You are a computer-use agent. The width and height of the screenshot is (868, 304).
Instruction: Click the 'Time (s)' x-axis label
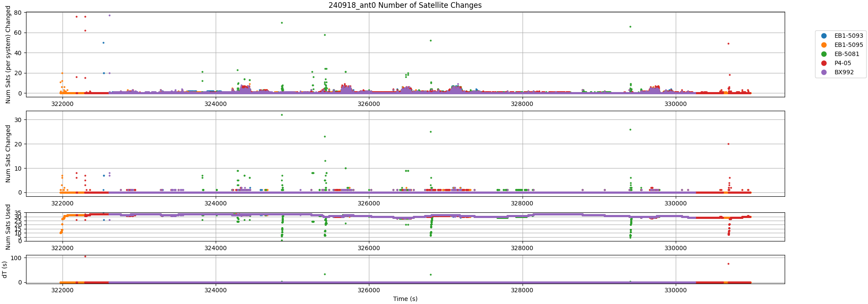click(405, 299)
